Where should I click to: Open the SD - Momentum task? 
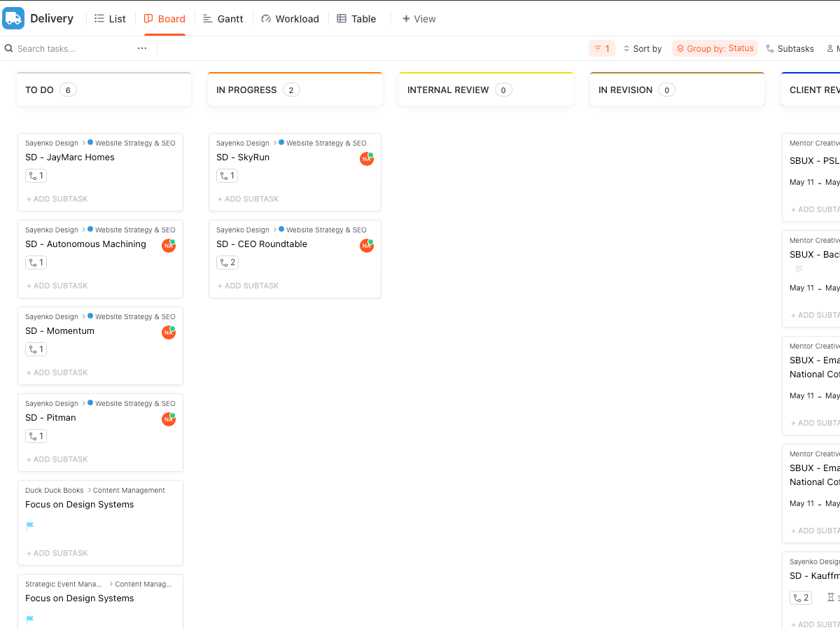coord(59,331)
